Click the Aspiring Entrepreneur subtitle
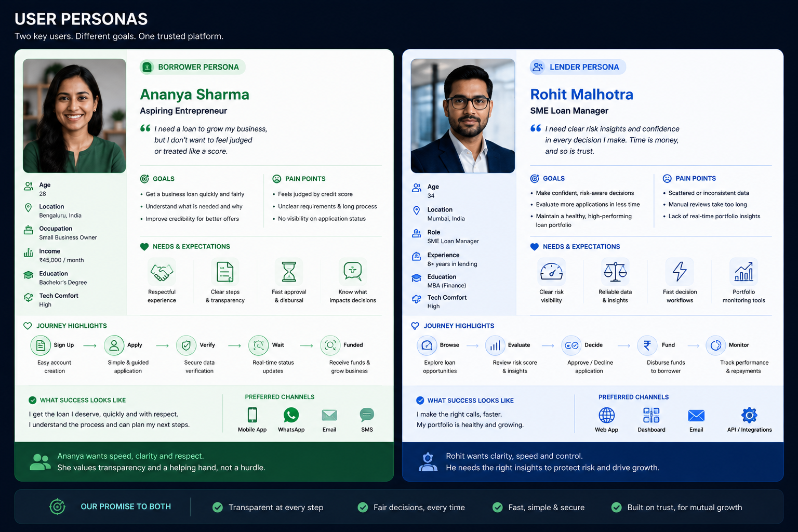 pos(183,111)
